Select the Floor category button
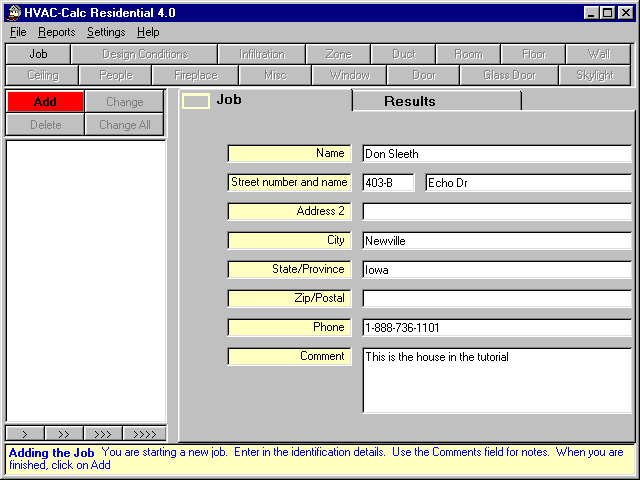Screen dimensions: 640x480 click(533, 54)
